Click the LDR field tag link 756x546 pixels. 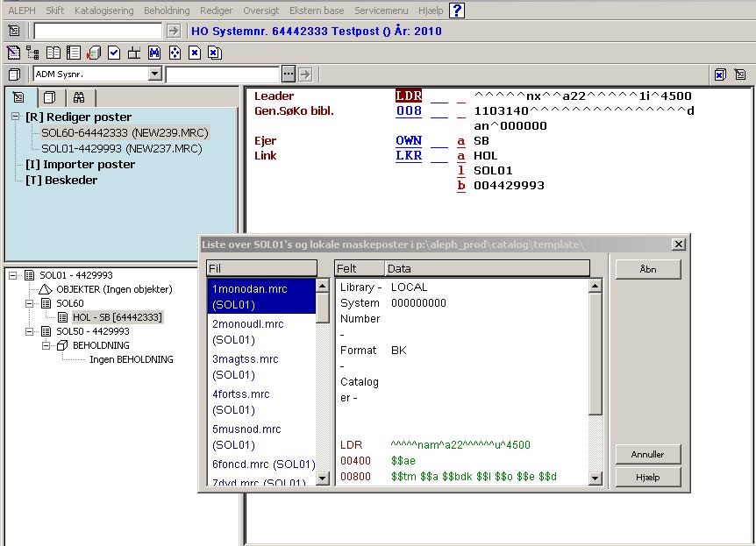click(x=409, y=96)
